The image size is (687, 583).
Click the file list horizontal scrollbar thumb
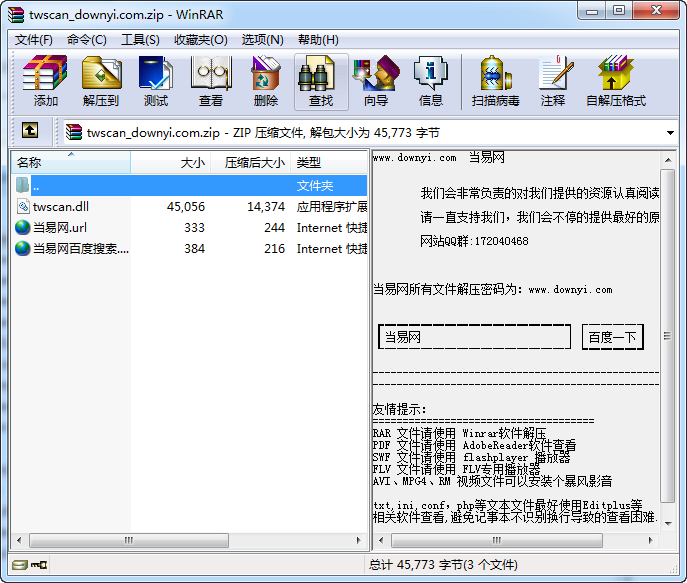coord(129,540)
